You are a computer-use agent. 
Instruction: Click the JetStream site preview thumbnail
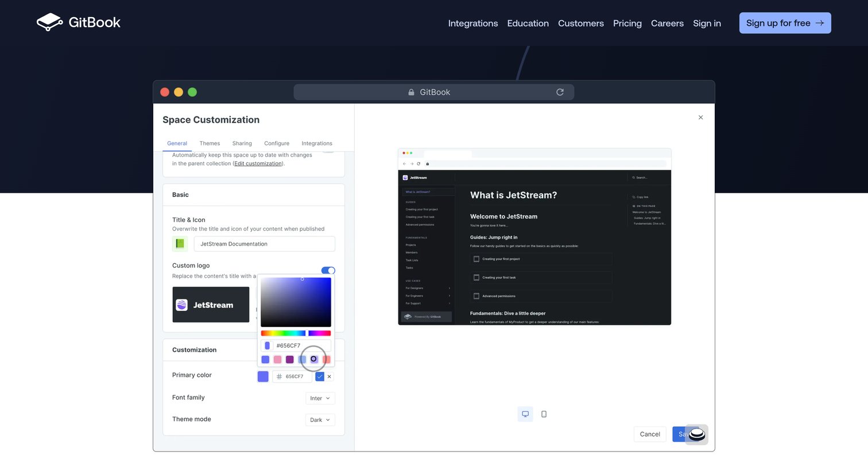[x=534, y=236]
